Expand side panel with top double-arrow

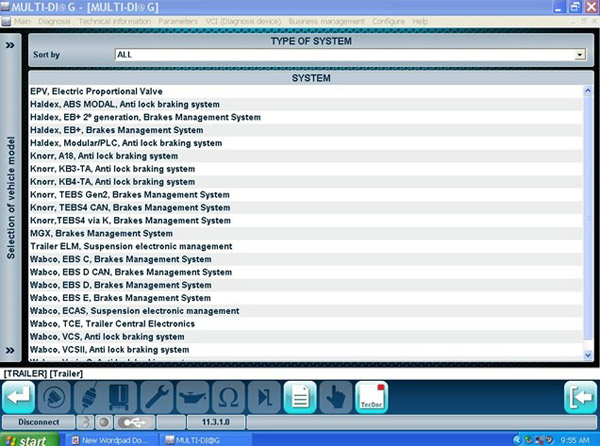[x=10, y=46]
